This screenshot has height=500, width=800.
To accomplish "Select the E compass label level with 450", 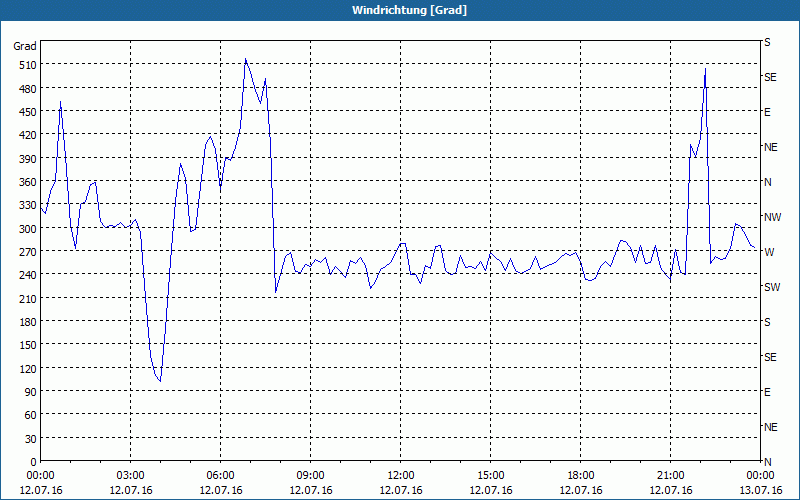I will [767, 112].
